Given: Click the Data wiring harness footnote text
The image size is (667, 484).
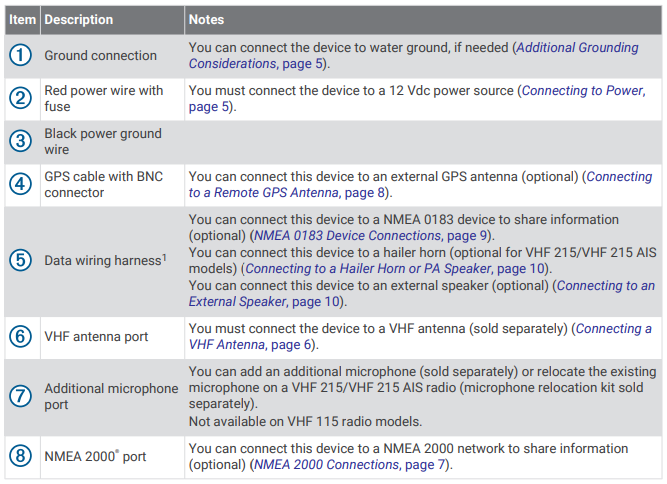Looking at the screenshot, I should coord(103,260).
